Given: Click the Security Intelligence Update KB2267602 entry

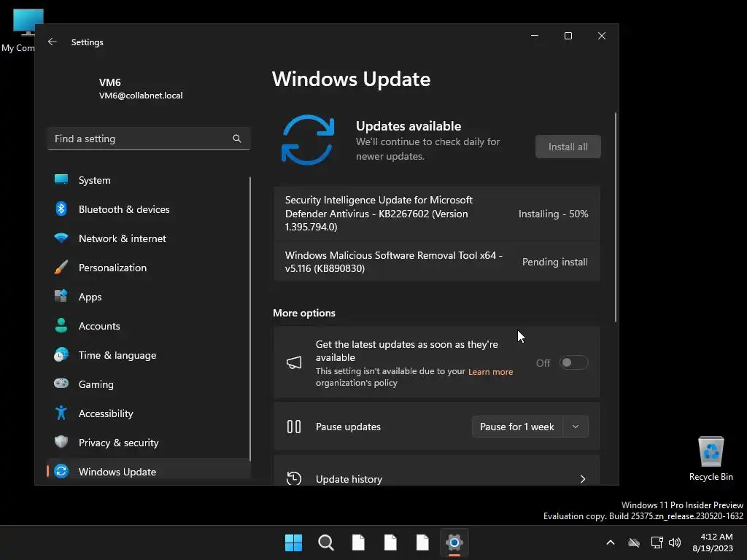Looking at the screenshot, I should click(436, 214).
